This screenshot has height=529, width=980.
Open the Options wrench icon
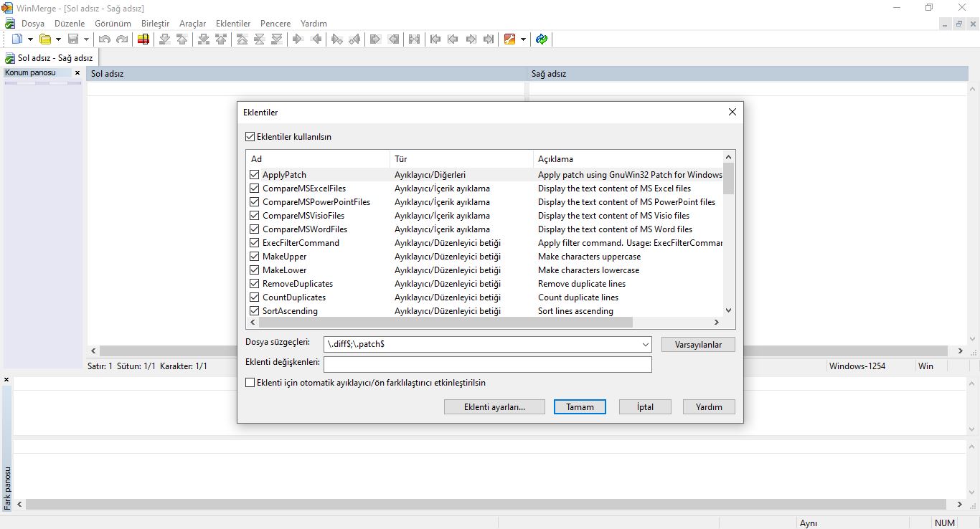coord(510,39)
